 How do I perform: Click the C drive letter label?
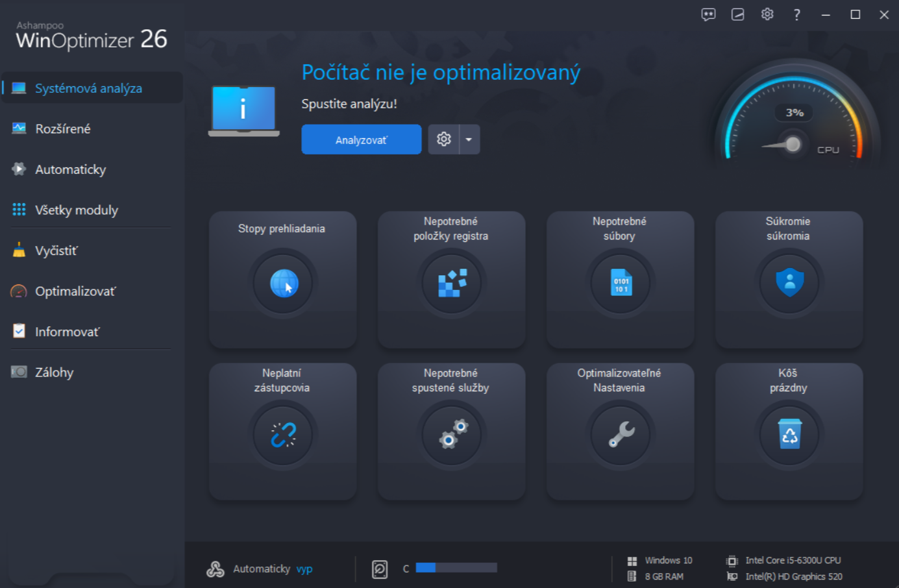tap(406, 569)
